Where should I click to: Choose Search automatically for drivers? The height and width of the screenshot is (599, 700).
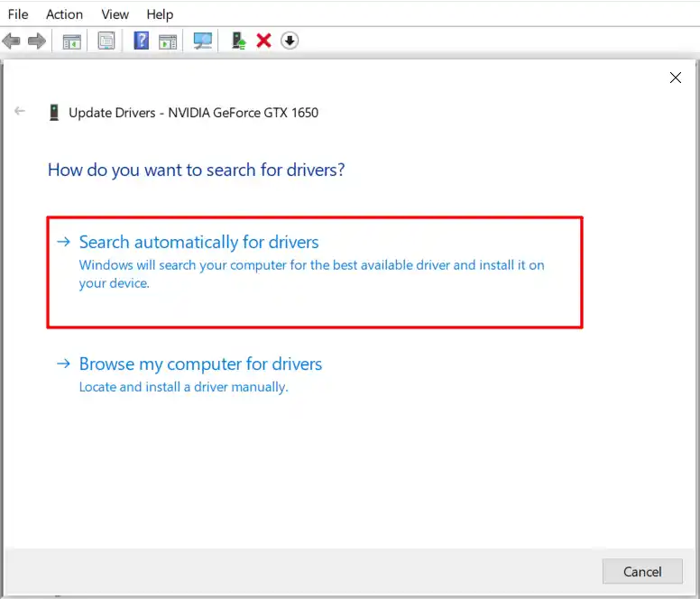coord(315,272)
